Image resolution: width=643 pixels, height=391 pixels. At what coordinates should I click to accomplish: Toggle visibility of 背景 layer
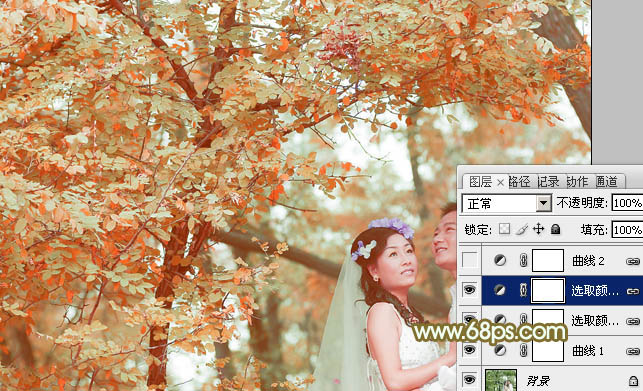tap(470, 380)
